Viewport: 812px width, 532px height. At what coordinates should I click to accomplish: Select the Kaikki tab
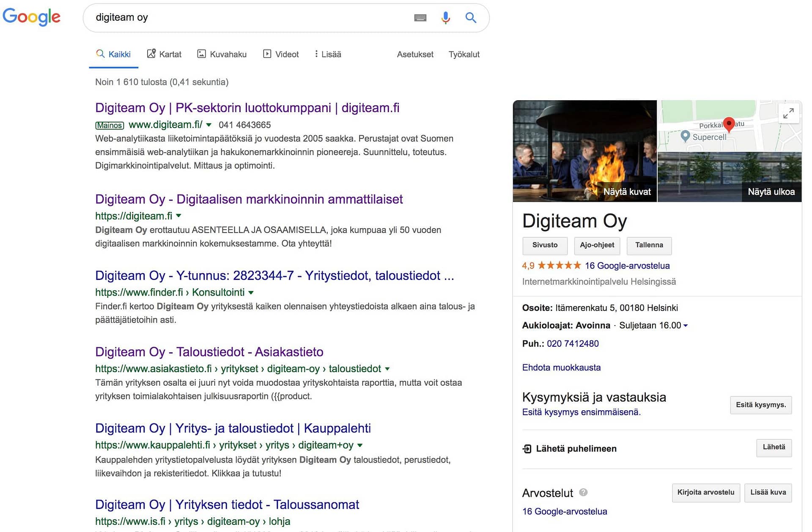click(x=113, y=54)
